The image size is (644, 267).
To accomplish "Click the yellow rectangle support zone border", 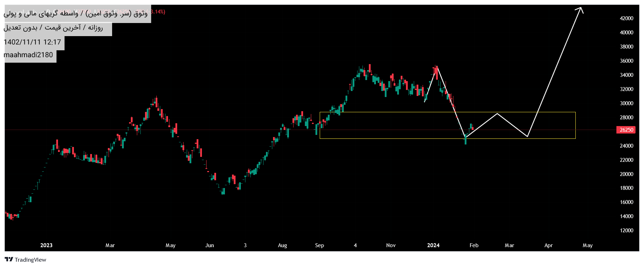I will point(447,112).
